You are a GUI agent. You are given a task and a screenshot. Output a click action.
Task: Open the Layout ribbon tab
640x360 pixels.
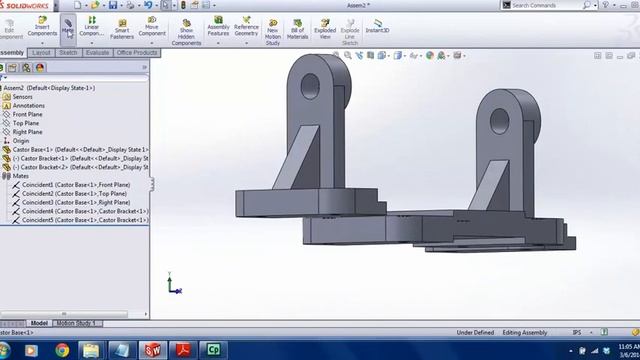[x=41, y=53]
